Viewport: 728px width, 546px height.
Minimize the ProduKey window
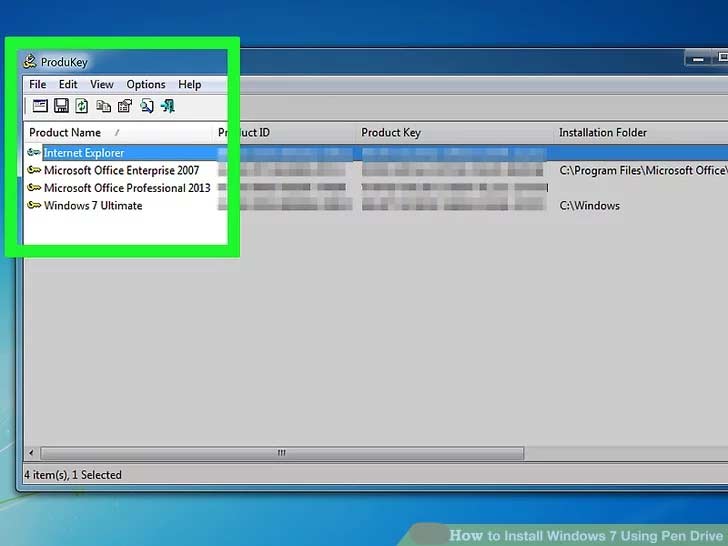[x=698, y=59]
